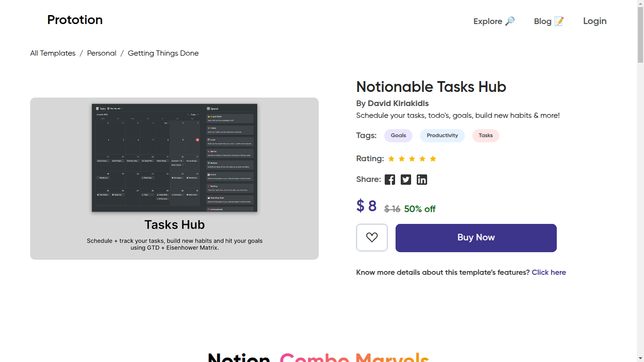The image size is (644, 362).
Task: Navigate to All Templates breadcrumb
Action: point(53,53)
